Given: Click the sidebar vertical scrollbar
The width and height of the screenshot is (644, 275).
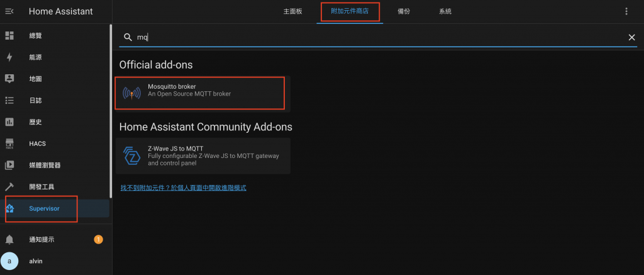Looking at the screenshot, I should click(x=111, y=111).
